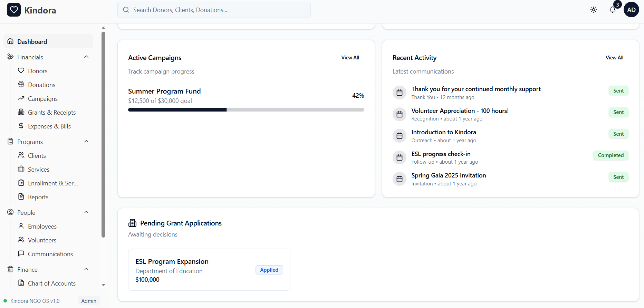The width and height of the screenshot is (644, 308).
Task: Click the sidebar scrollbar up arrow
Action: [103, 28]
